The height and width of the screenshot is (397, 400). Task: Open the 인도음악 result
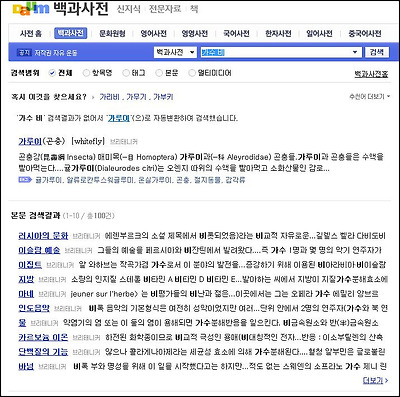tap(34, 308)
